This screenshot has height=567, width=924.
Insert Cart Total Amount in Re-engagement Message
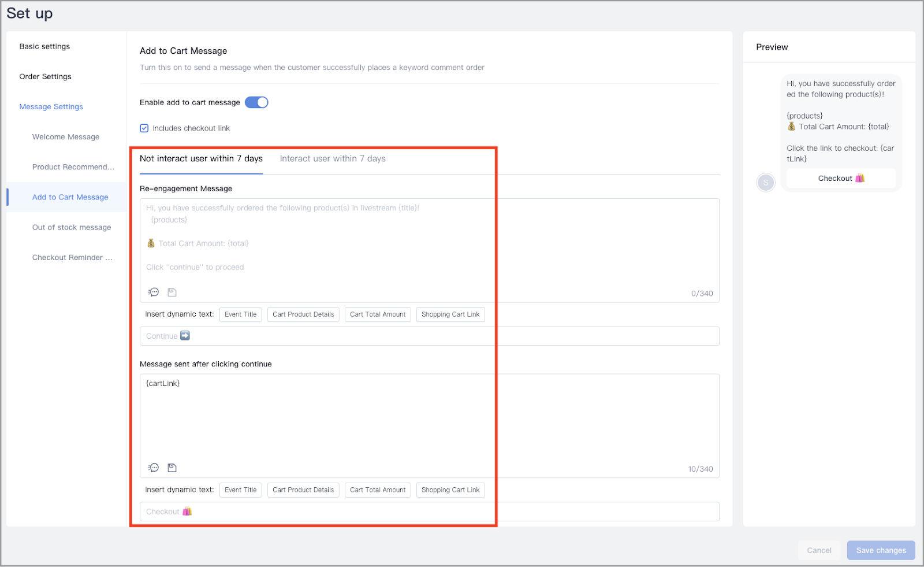(x=378, y=314)
